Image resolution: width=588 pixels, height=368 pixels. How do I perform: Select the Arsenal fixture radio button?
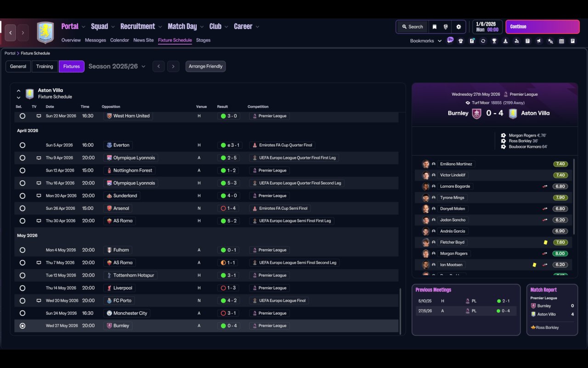pos(23,208)
